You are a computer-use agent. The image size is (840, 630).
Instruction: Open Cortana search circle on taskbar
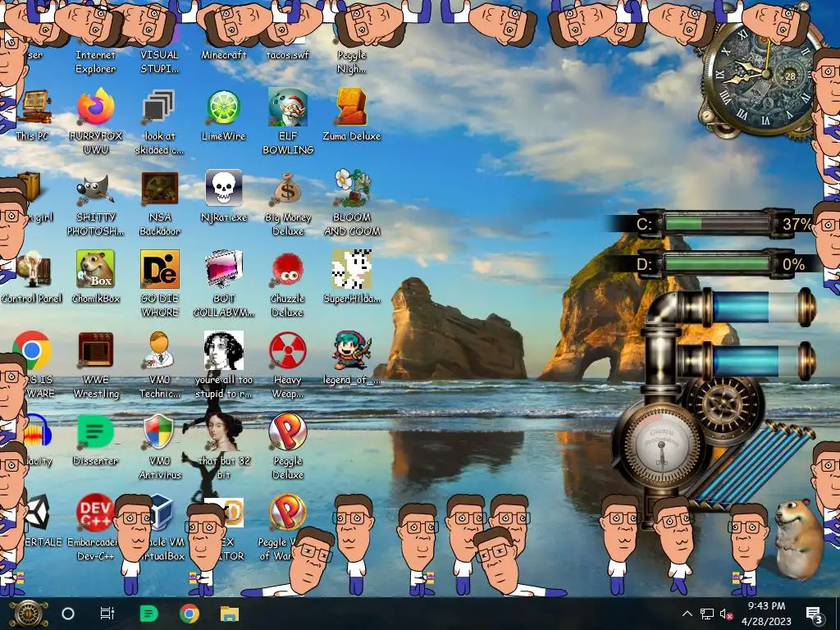68,614
